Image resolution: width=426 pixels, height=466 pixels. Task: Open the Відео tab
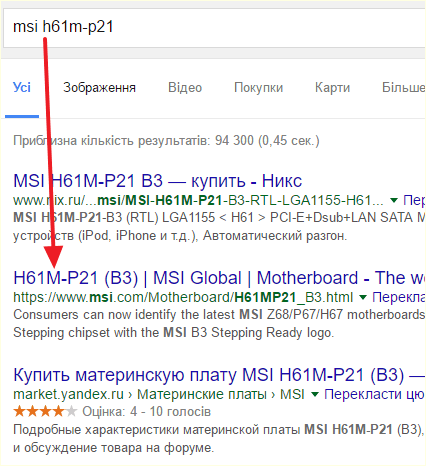pos(185,88)
